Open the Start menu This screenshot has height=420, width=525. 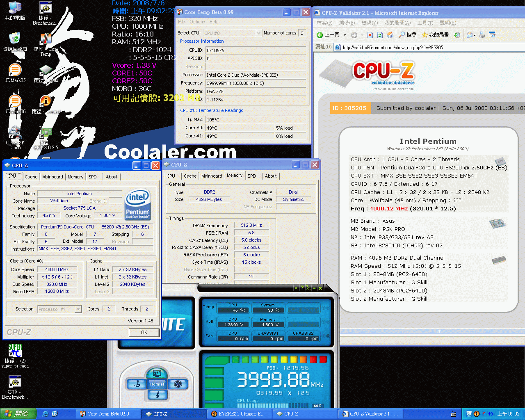(x=18, y=414)
